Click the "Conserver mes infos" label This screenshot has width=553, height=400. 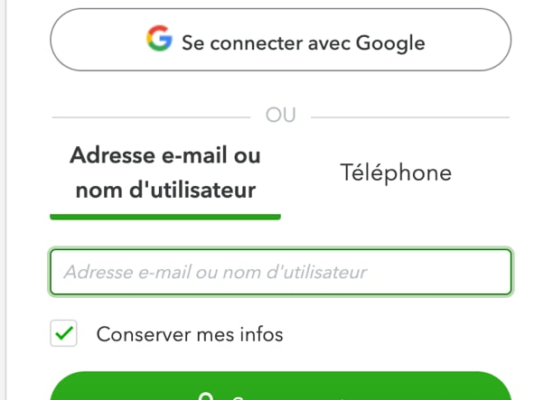click(x=190, y=334)
